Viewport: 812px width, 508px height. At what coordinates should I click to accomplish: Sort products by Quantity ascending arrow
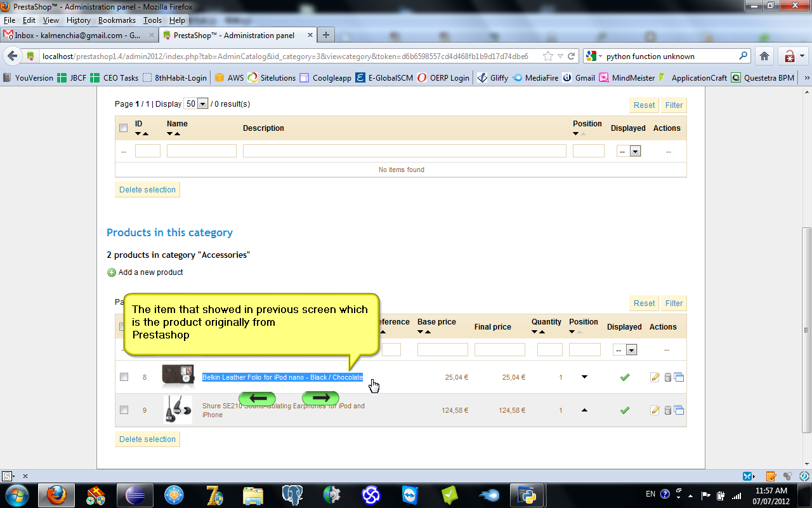tap(542, 332)
